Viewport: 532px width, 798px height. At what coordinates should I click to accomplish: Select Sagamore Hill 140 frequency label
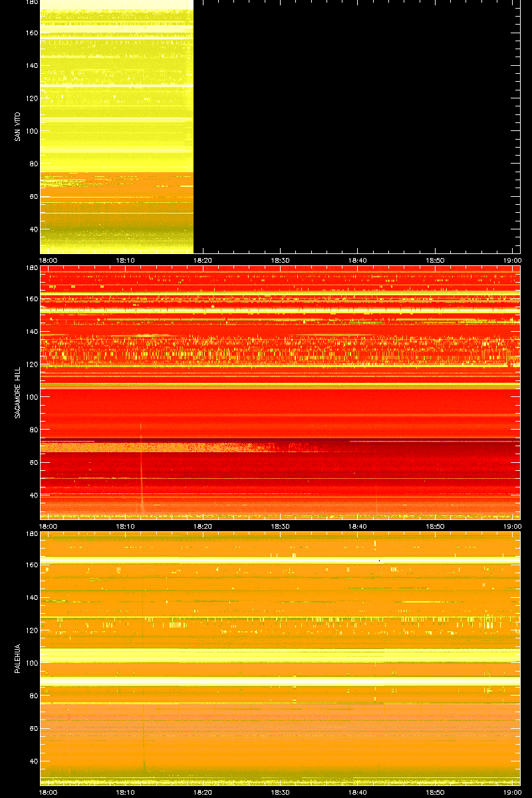coord(31,331)
